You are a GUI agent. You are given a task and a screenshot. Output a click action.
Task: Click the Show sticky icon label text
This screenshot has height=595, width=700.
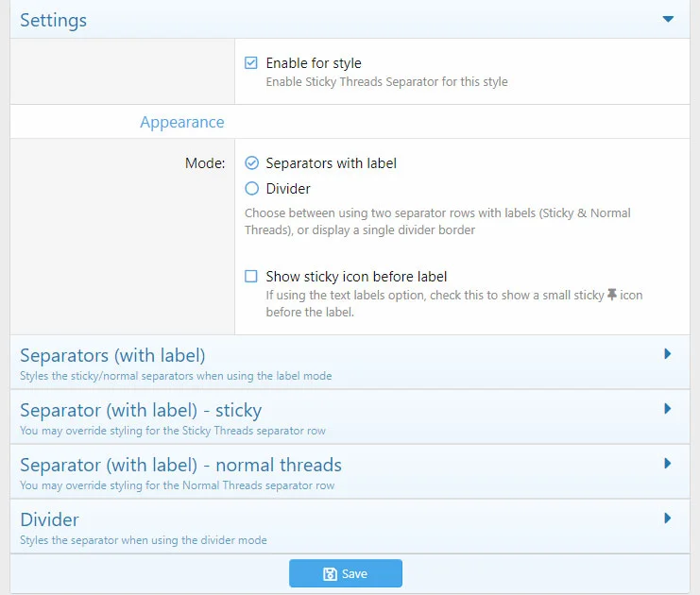tap(356, 277)
